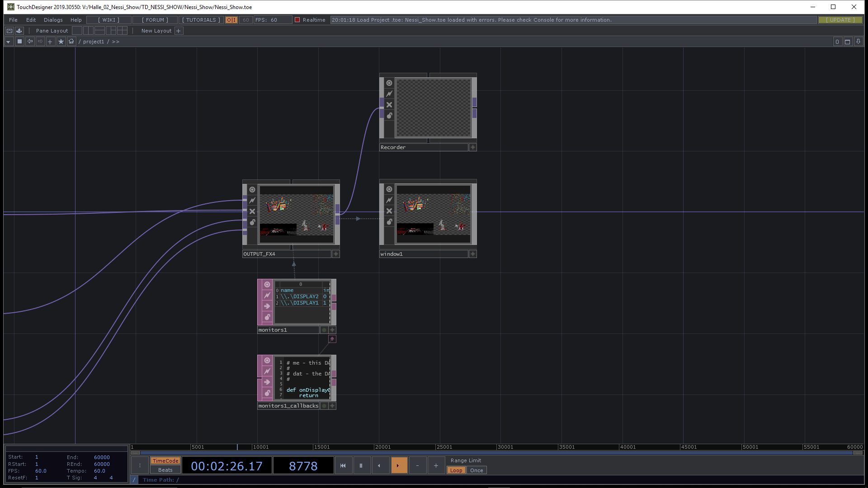The height and width of the screenshot is (488, 868).
Task: Select the Once range limit option
Action: pyautogui.click(x=476, y=470)
